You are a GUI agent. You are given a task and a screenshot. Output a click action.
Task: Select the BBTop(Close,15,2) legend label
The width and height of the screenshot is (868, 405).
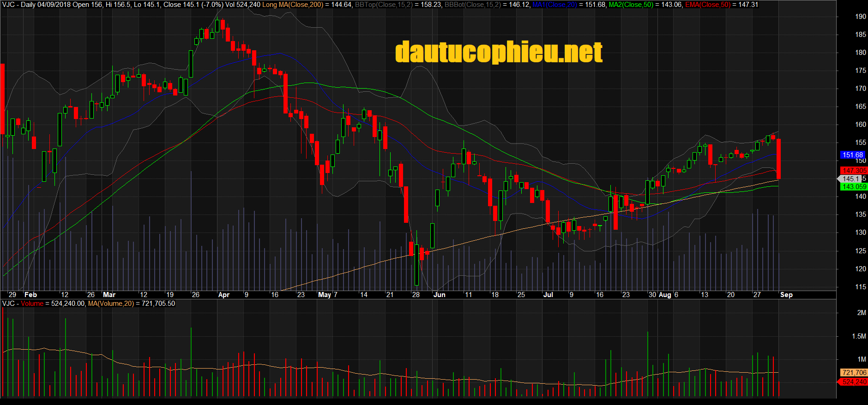(384, 5)
